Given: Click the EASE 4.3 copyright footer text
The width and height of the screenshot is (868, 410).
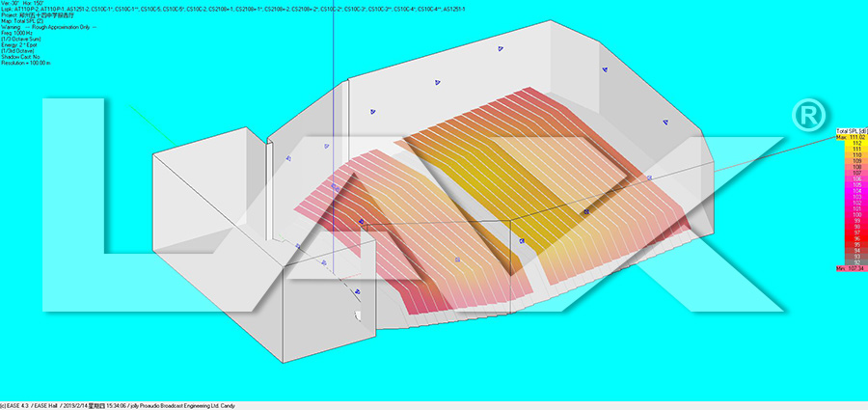Looking at the screenshot, I should click(x=118, y=406).
